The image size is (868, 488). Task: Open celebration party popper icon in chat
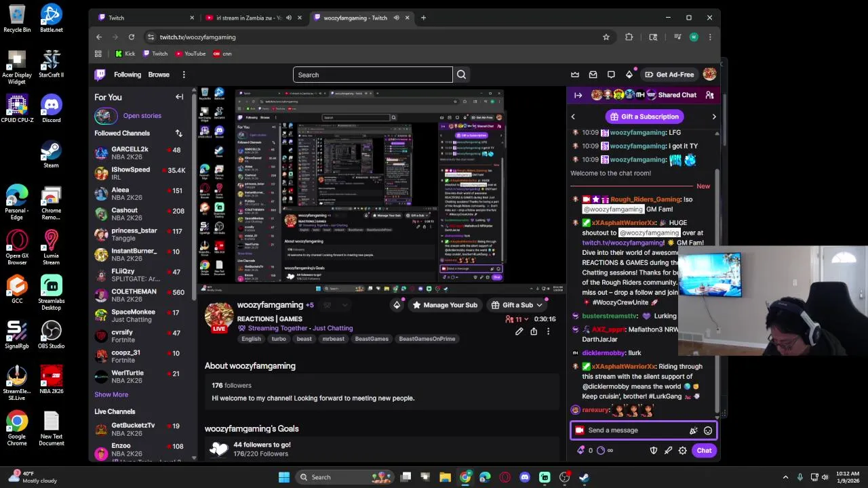pyautogui.click(x=693, y=430)
